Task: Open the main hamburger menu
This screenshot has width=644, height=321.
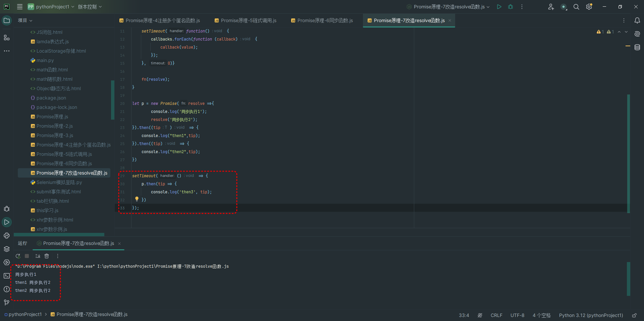Action: 20,7
